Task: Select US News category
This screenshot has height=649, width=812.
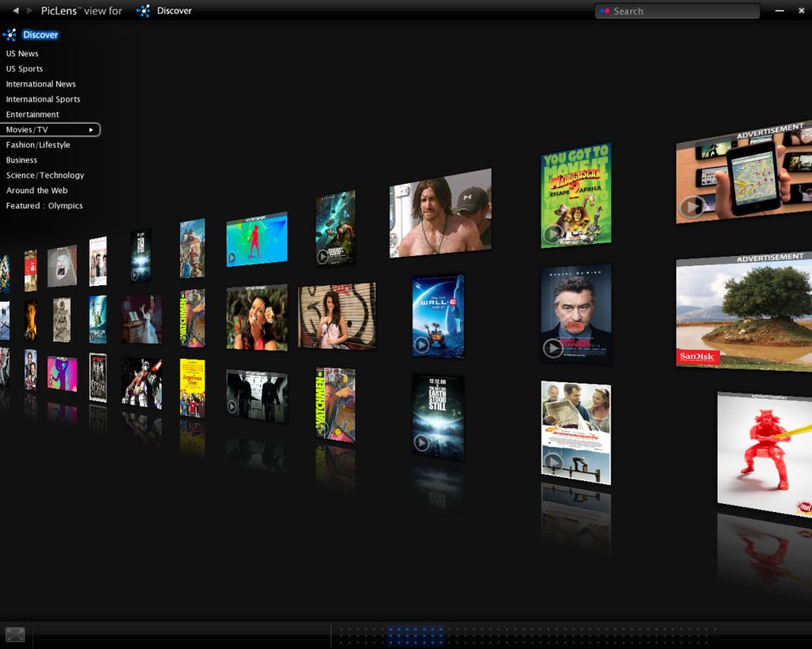Action: click(x=22, y=53)
